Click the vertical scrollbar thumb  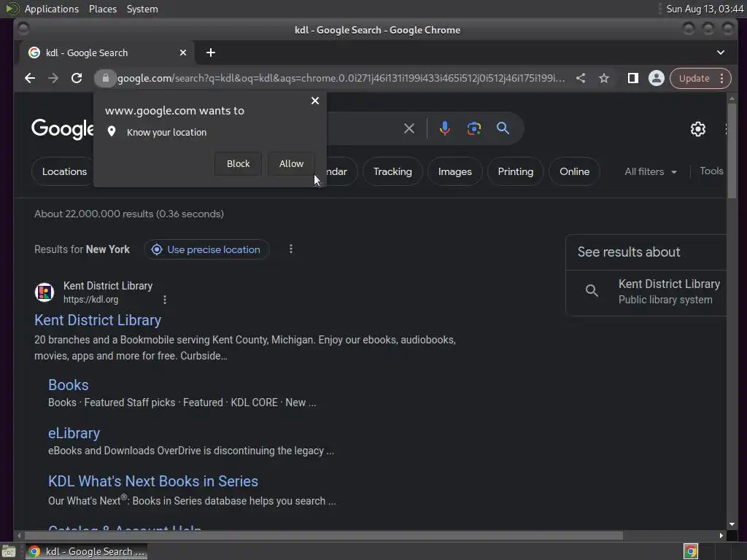click(732, 150)
